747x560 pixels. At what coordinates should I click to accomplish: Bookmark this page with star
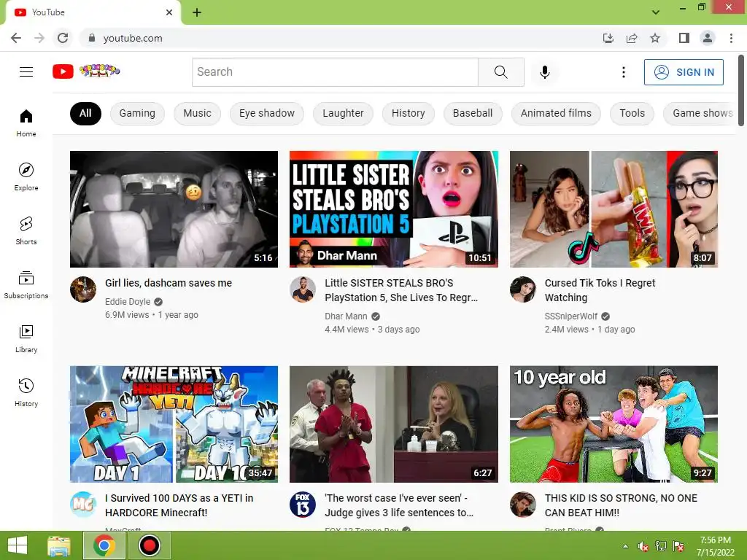(x=655, y=38)
